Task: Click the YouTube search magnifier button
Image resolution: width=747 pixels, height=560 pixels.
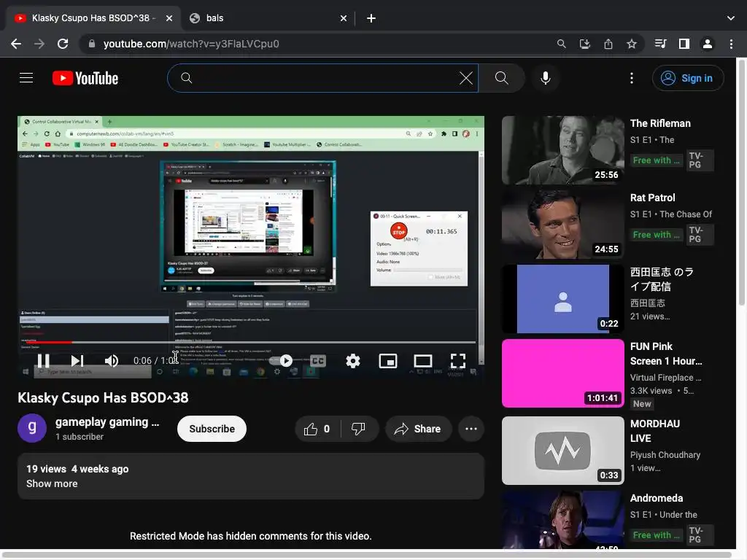Action: click(x=502, y=78)
